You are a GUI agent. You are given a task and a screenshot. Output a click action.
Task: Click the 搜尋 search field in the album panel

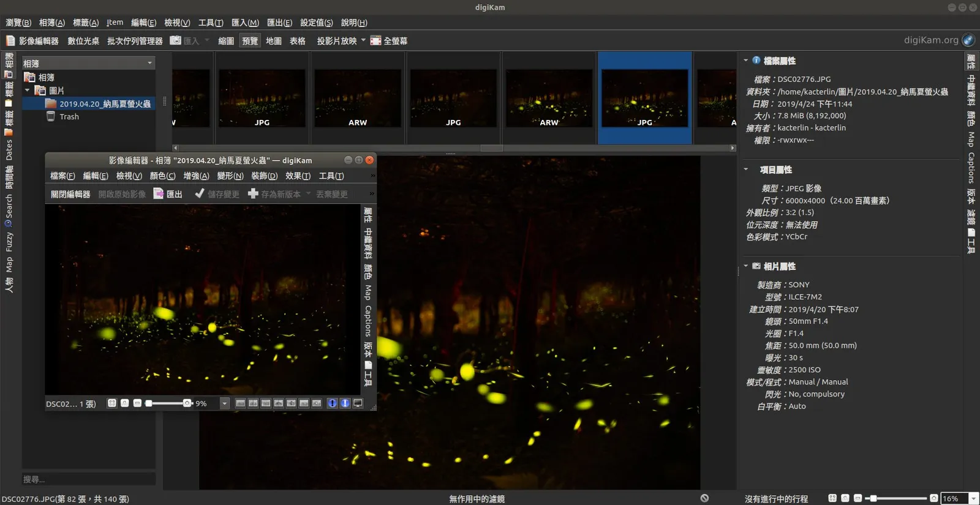(x=88, y=479)
